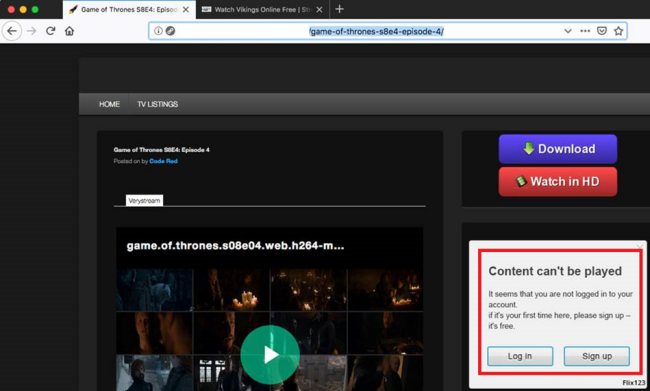Play the Game of Thrones video
This screenshot has width=650, height=391.
270,355
